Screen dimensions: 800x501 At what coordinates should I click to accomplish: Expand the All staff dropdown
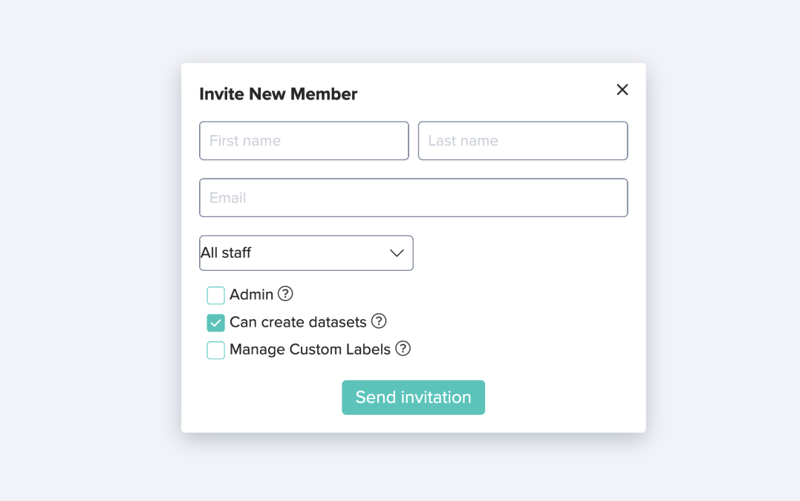point(306,253)
